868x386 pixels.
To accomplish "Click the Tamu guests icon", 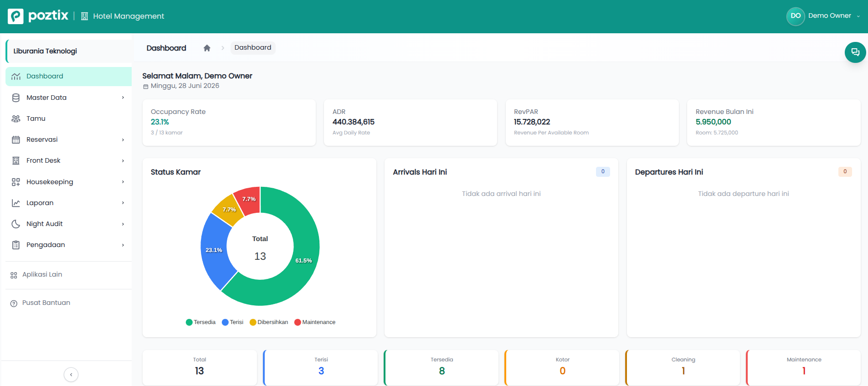I will tap(16, 118).
